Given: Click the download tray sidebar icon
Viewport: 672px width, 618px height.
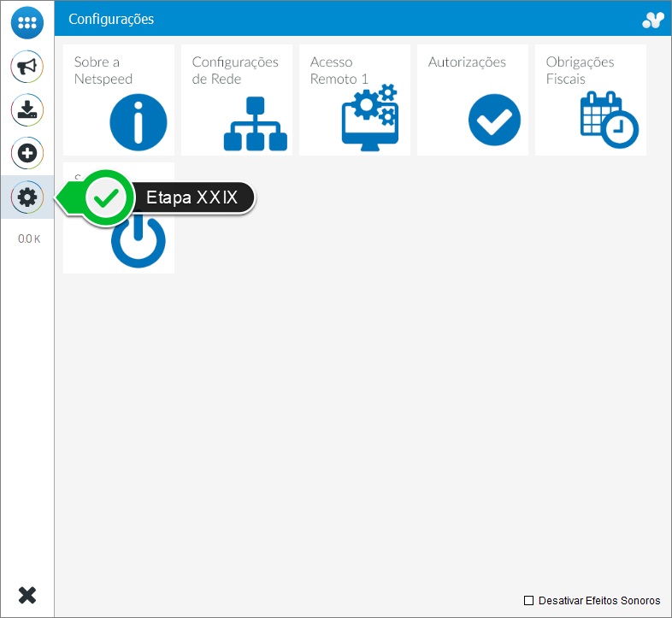Looking at the screenshot, I should tap(27, 110).
